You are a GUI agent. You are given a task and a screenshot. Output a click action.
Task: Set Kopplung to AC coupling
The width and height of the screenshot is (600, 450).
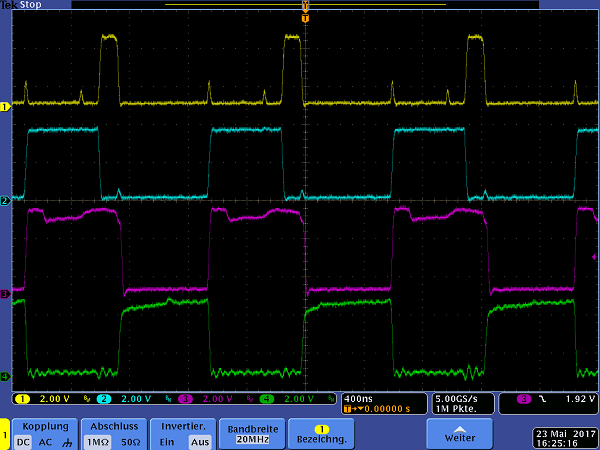pos(46,441)
